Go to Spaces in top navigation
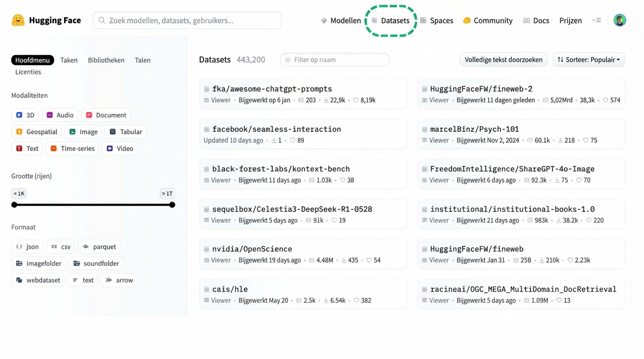644x359 pixels. [437, 21]
